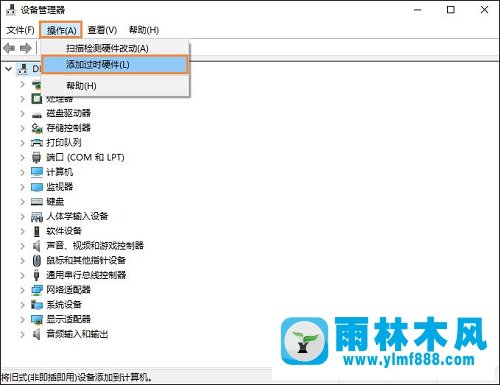This screenshot has width=500, height=385.
Task: Expand the 监视器 category
Action: [x=22, y=187]
